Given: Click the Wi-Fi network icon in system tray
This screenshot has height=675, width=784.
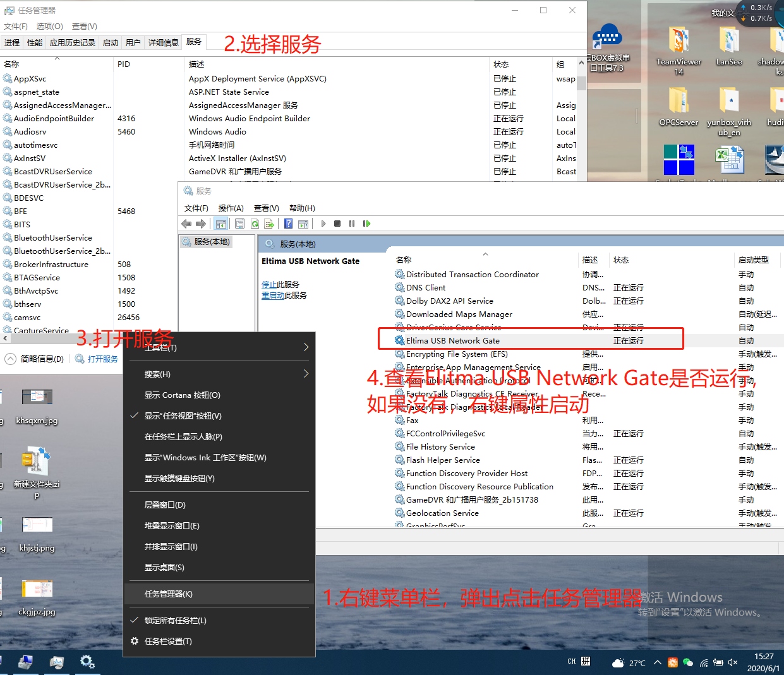Looking at the screenshot, I should (703, 662).
